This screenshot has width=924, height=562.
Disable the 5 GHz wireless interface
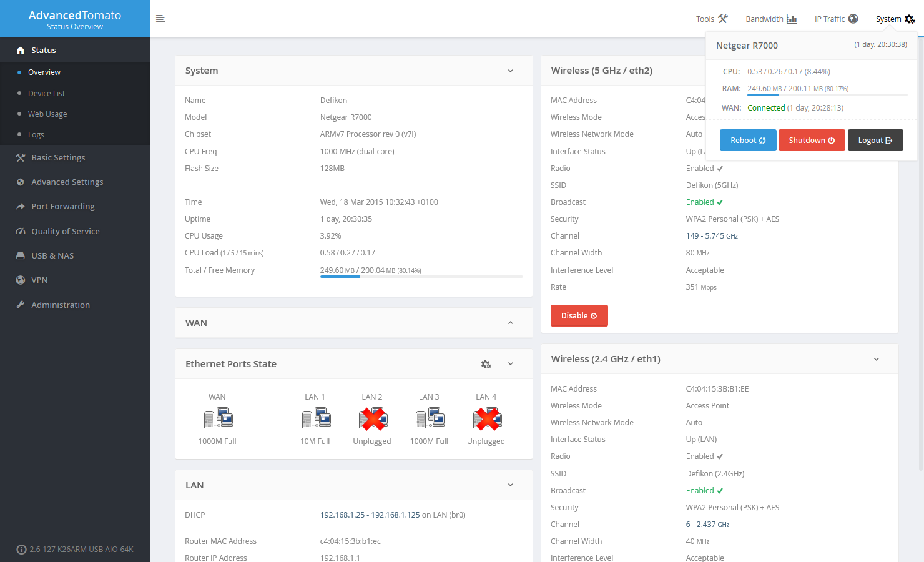point(579,315)
